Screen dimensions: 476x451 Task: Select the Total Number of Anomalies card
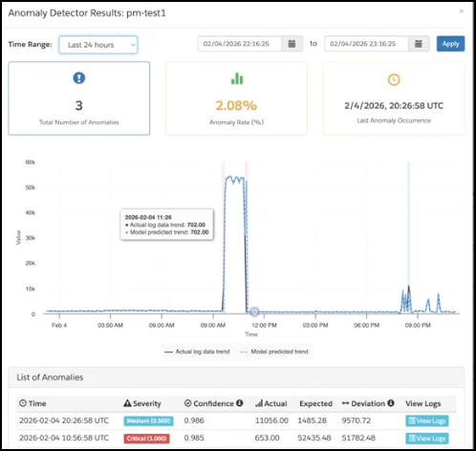(79, 98)
